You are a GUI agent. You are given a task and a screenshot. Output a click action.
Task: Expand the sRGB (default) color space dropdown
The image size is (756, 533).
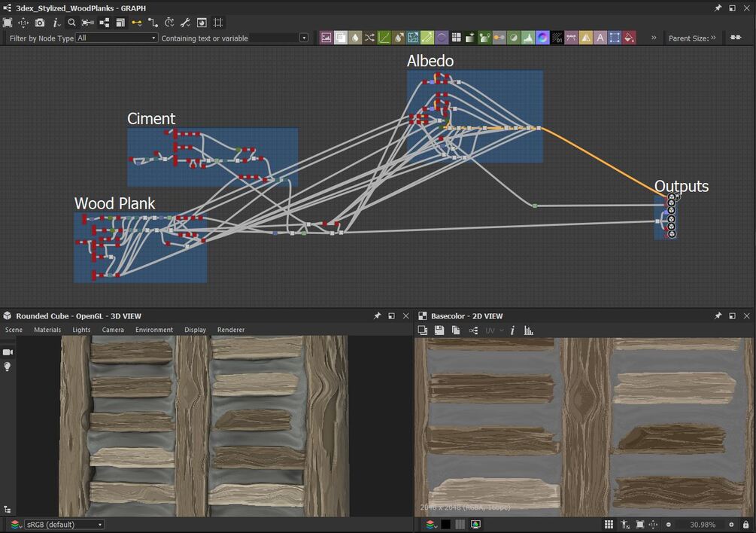click(64, 525)
